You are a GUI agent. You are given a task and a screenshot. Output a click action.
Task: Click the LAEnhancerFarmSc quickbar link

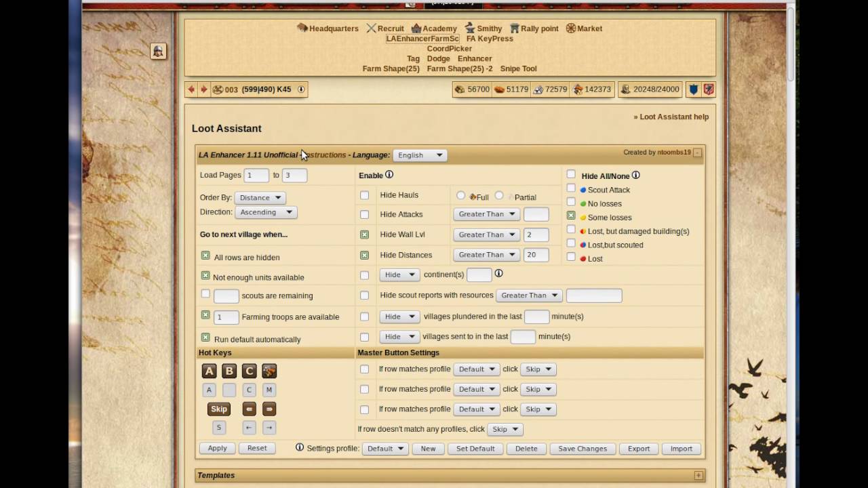click(422, 39)
